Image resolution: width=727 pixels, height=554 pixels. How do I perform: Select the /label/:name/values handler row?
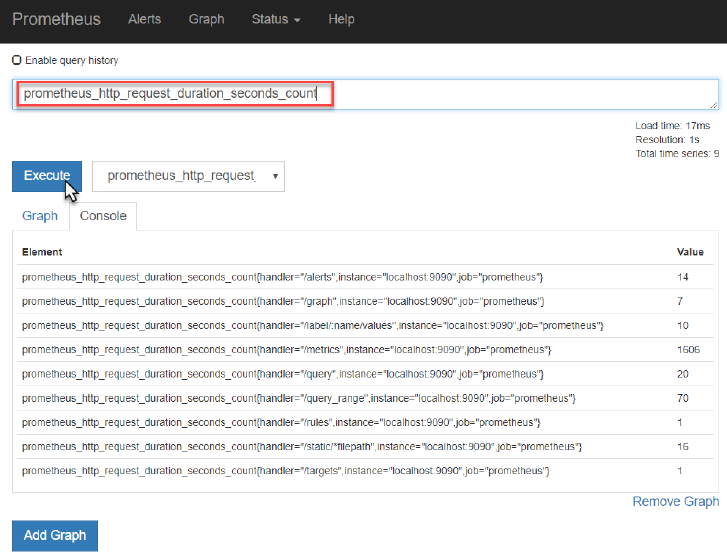tap(365, 325)
